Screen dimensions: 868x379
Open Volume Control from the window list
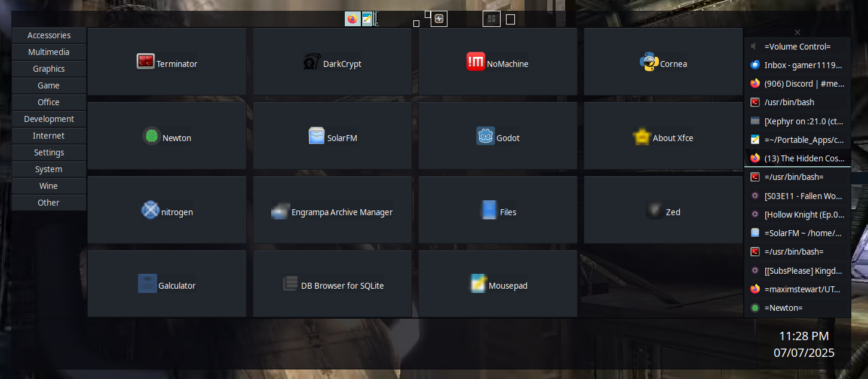point(798,46)
